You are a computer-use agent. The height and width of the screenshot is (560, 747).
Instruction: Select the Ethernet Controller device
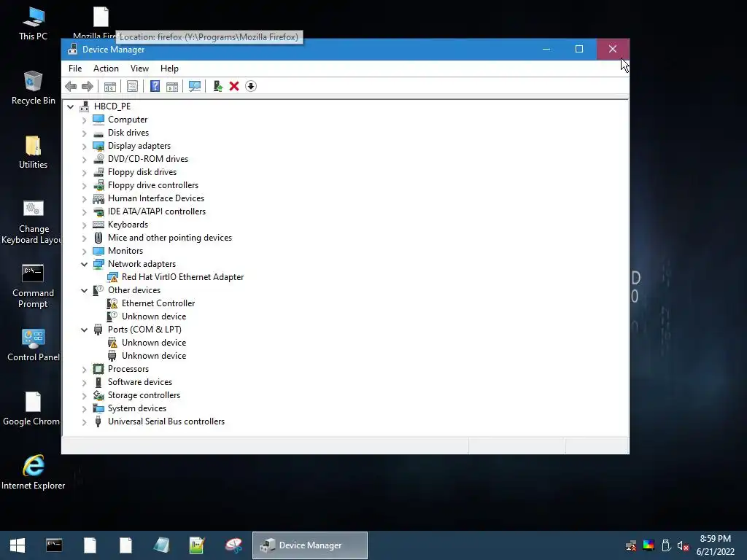pyautogui.click(x=158, y=303)
